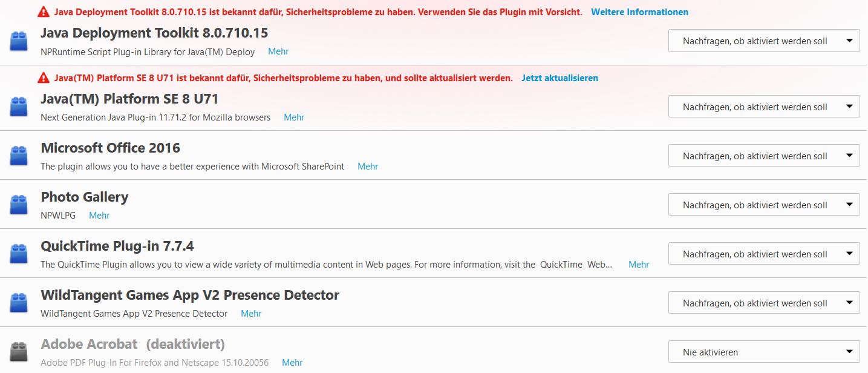Click 'Mehr' link for Microsoft Office 2016
Viewport: 868px width, 373px height.
(x=368, y=167)
